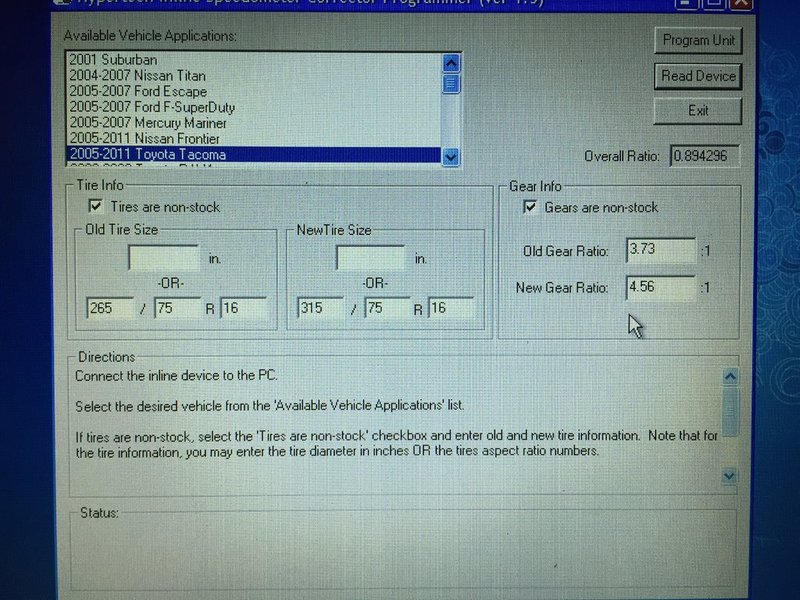The height and width of the screenshot is (600, 800).
Task: Click new tire aspect ratio field
Action: coord(387,308)
